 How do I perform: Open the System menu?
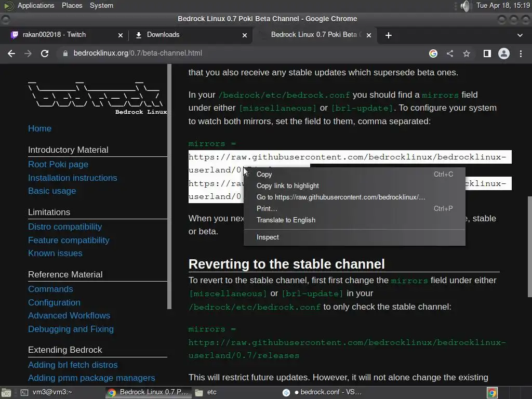pyautogui.click(x=101, y=6)
